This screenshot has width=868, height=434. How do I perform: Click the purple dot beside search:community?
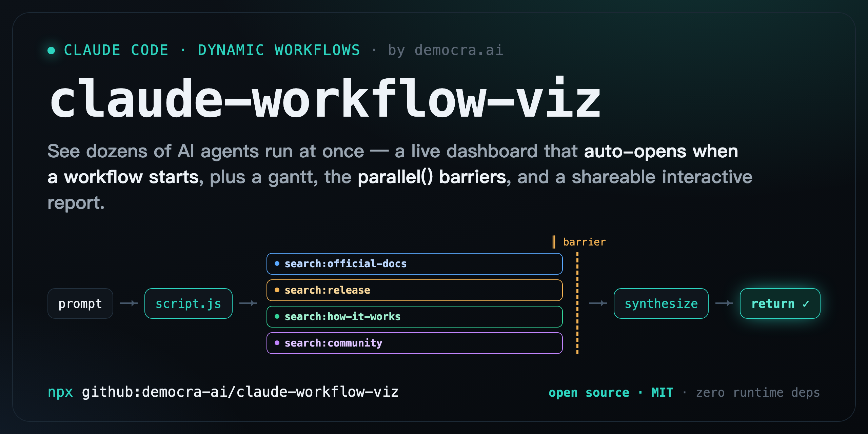(x=277, y=343)
